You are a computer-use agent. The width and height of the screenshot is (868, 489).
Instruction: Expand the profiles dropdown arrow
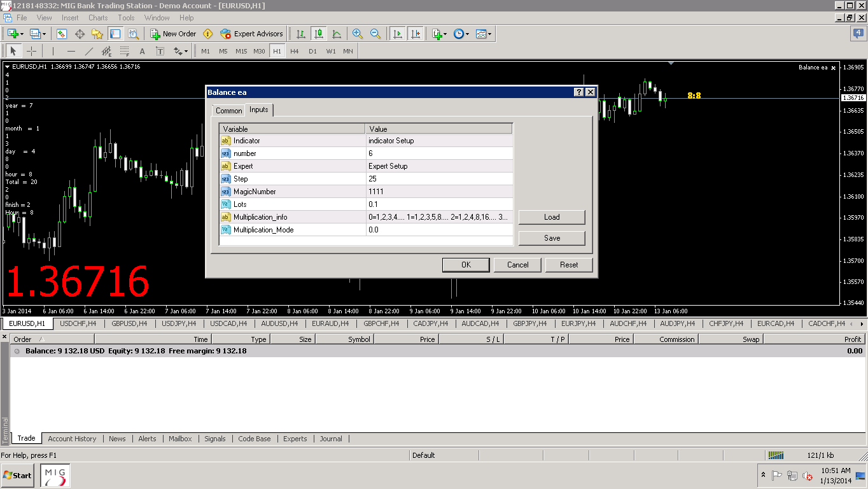(43, 34)
